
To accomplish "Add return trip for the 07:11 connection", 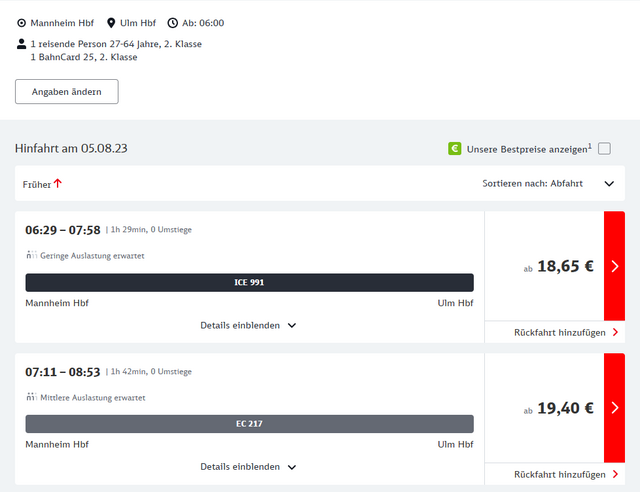I will [566, 474].
